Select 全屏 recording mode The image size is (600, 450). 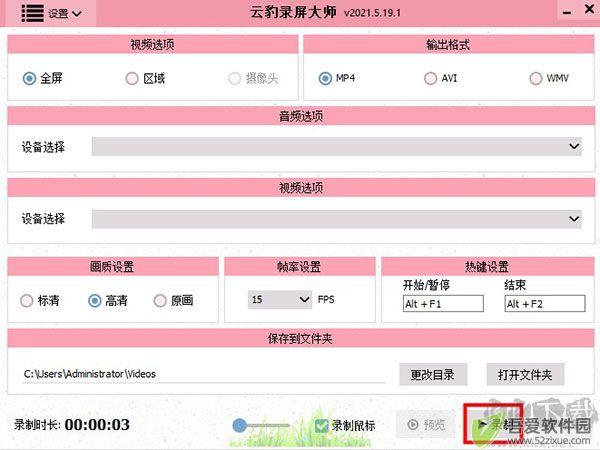point(42,78)
